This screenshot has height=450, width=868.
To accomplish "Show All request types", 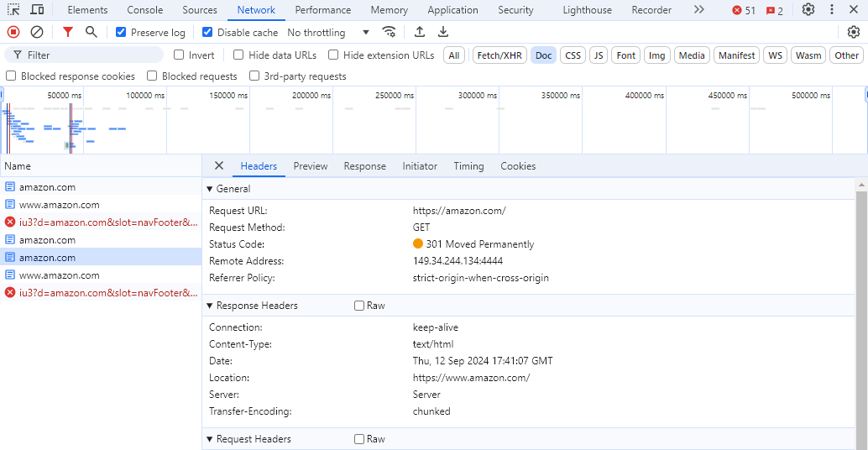I will 454,55.
